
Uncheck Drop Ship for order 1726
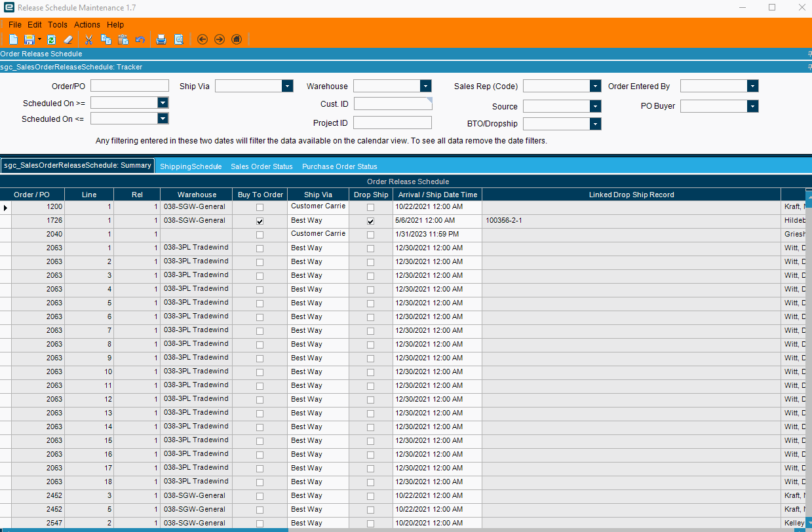click(371, 221)
